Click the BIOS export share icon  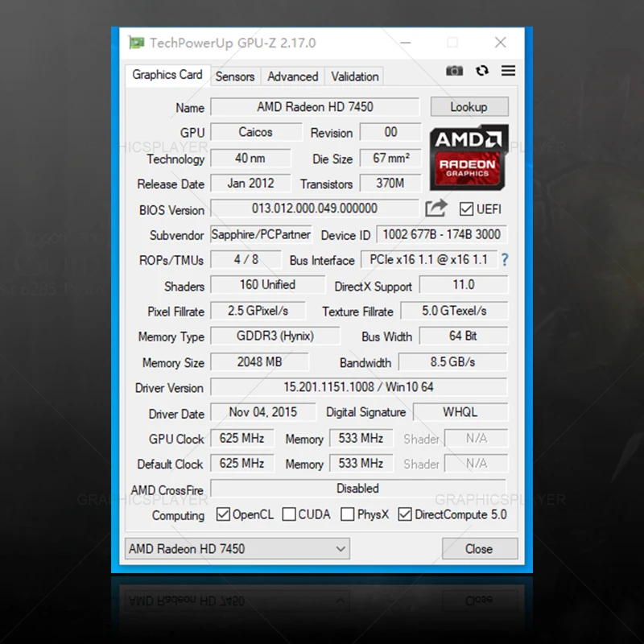tap(436, 208)
